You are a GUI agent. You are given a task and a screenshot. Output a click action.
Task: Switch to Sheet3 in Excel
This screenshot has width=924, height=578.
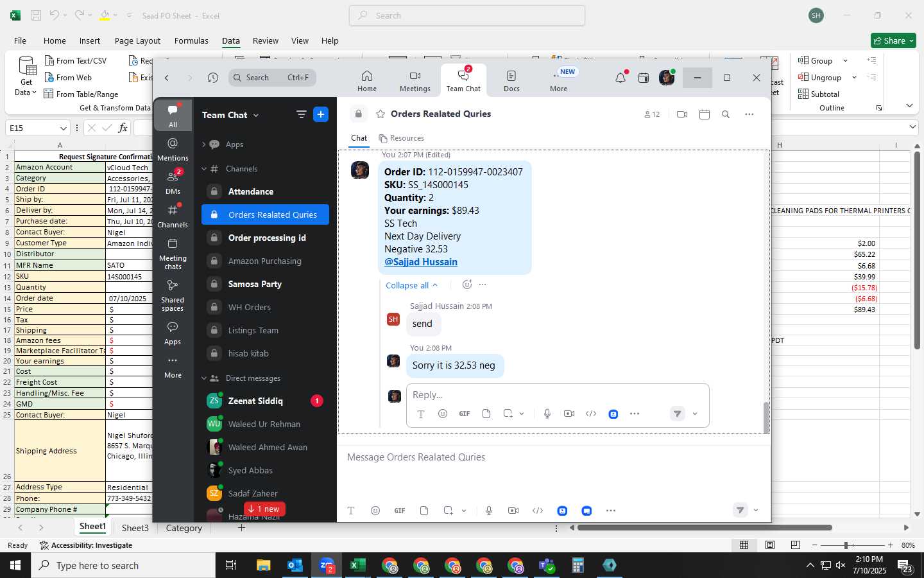pyautogui.click(x=135, y=528)
